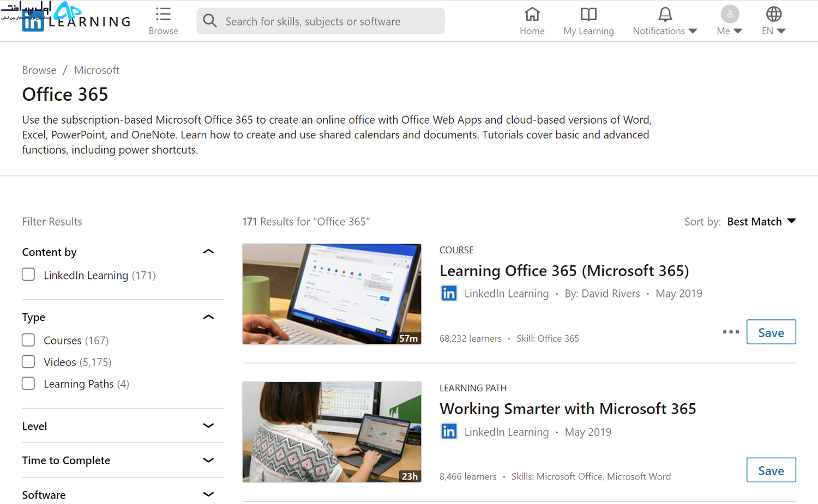Expand the Level filter section
818x504 pixels.
(208, 426)
